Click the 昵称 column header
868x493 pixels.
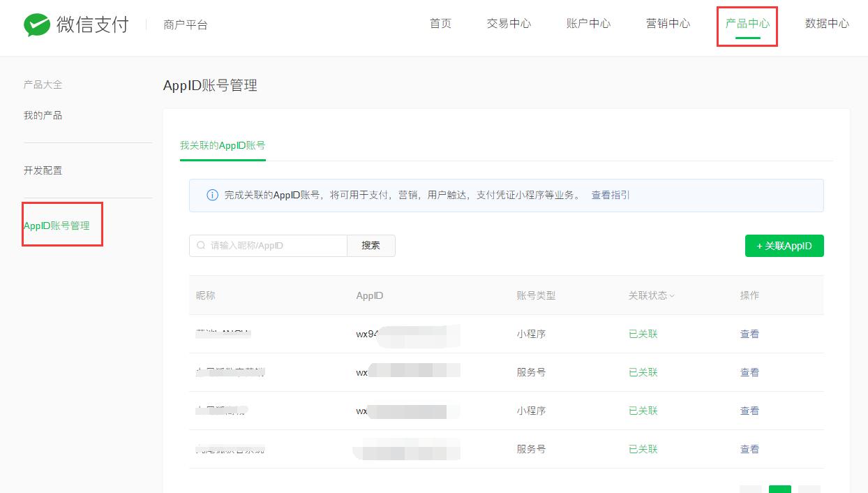(x=206, y=295)
